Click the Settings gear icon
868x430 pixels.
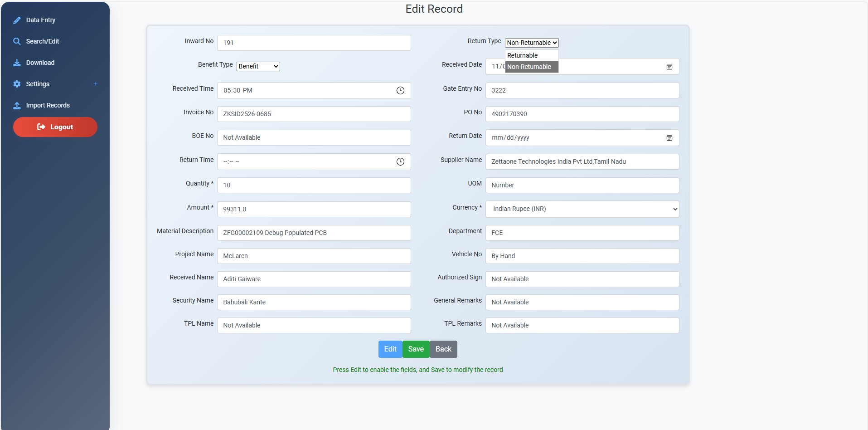point(17,84)
